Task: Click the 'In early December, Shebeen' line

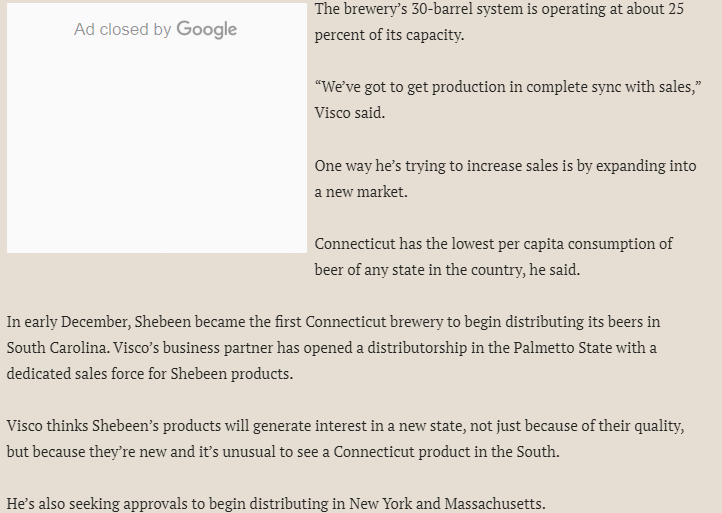Action: point(333,322)
